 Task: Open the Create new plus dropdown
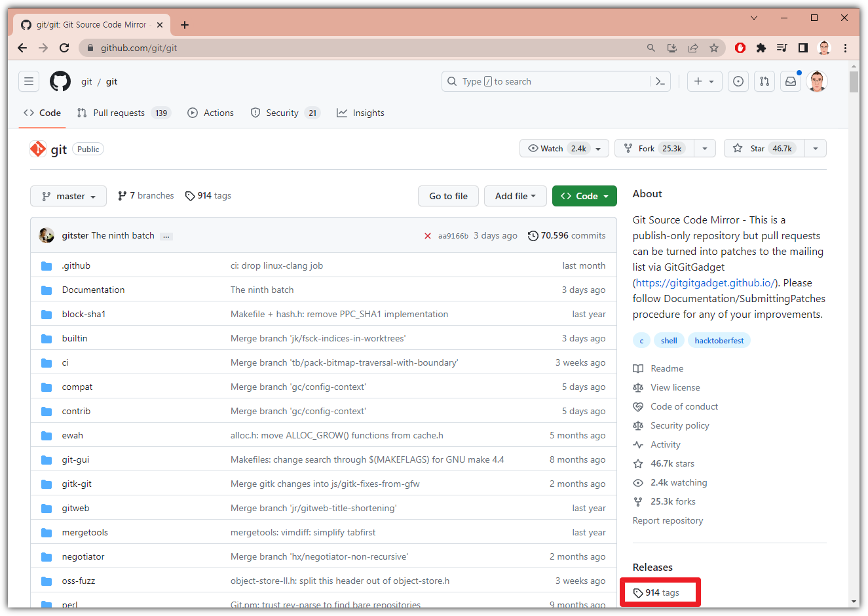click(704, 81)
